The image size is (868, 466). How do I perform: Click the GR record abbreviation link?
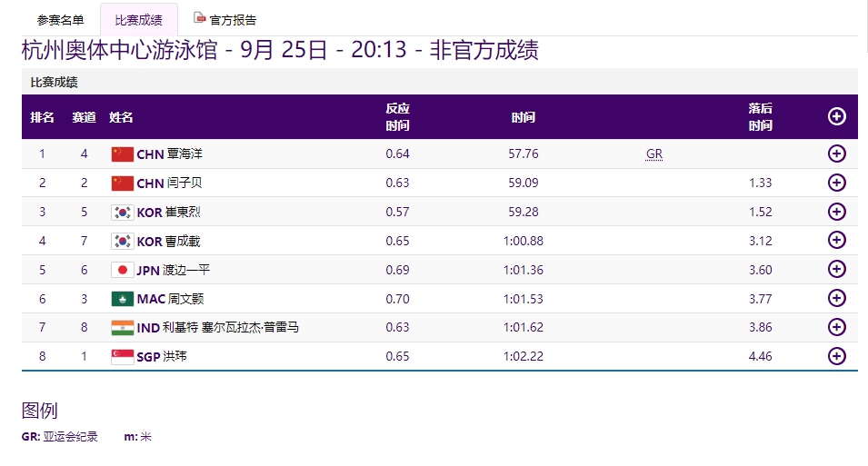[x=653, y=154]
